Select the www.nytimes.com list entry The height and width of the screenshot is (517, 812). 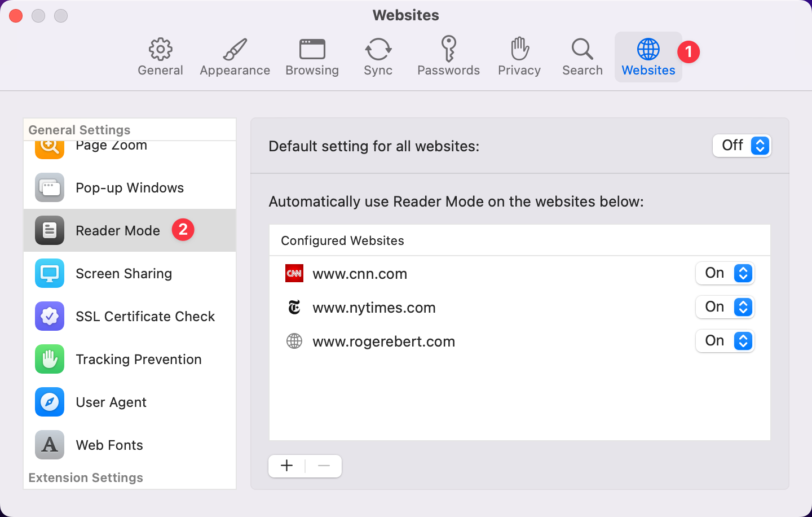[374, 308]
